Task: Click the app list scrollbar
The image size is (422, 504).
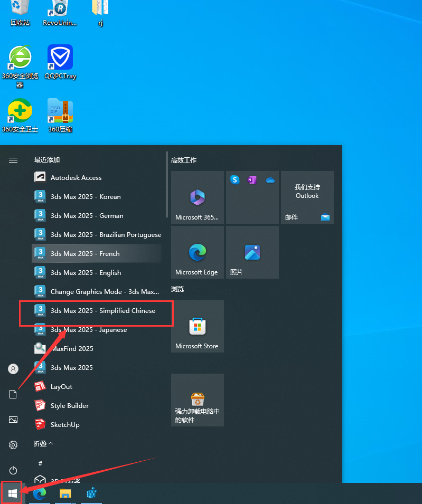Action: click(x=167, y=185)
